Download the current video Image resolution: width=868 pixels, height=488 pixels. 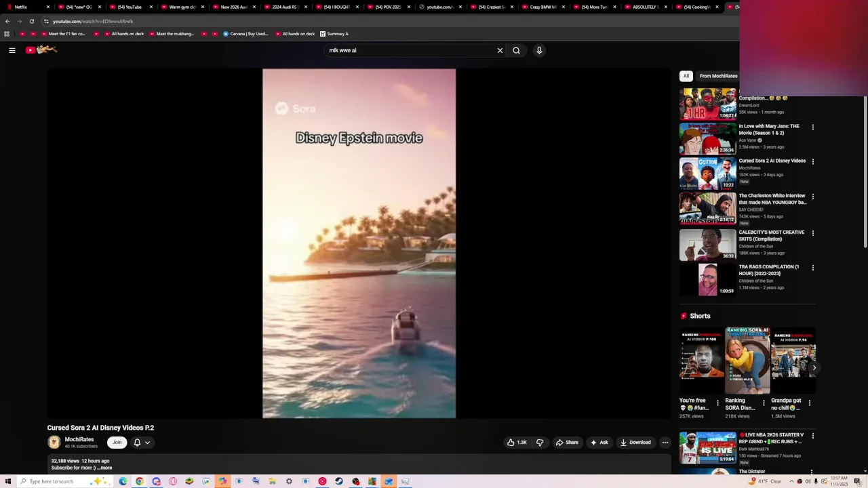(635, 443)
